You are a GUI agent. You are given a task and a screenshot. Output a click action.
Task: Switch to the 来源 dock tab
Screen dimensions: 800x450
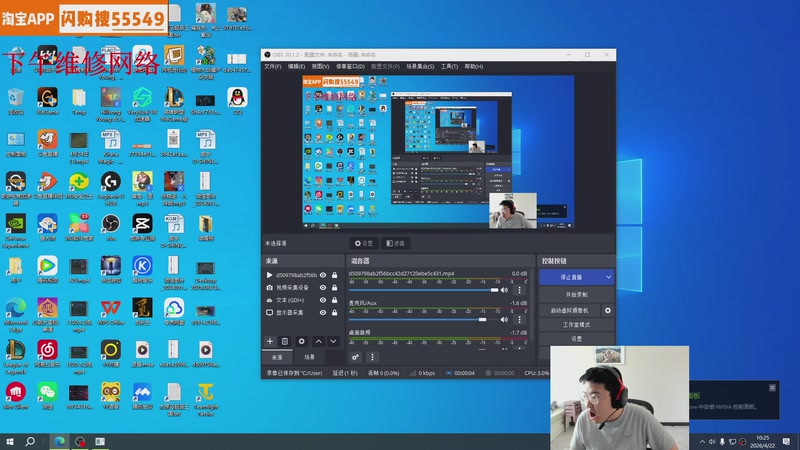[x=277, y=357]
